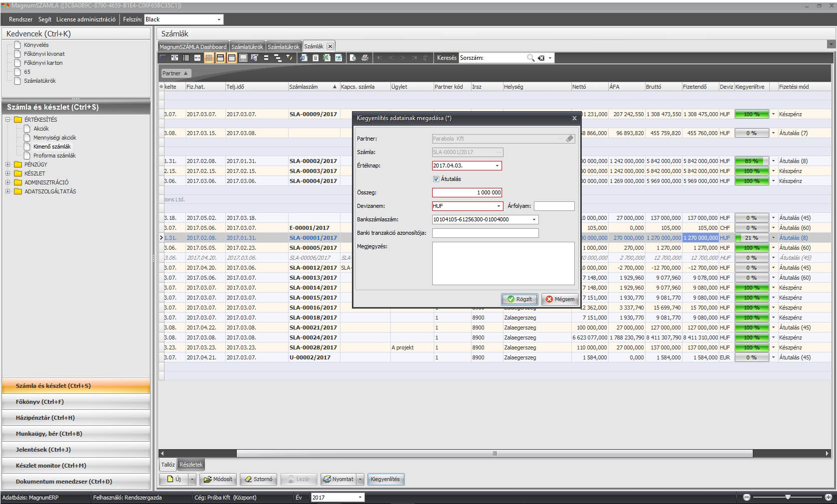Click the search magnifier icon
The width and height of the screenshot is (837, 504).
pos(530,58)
